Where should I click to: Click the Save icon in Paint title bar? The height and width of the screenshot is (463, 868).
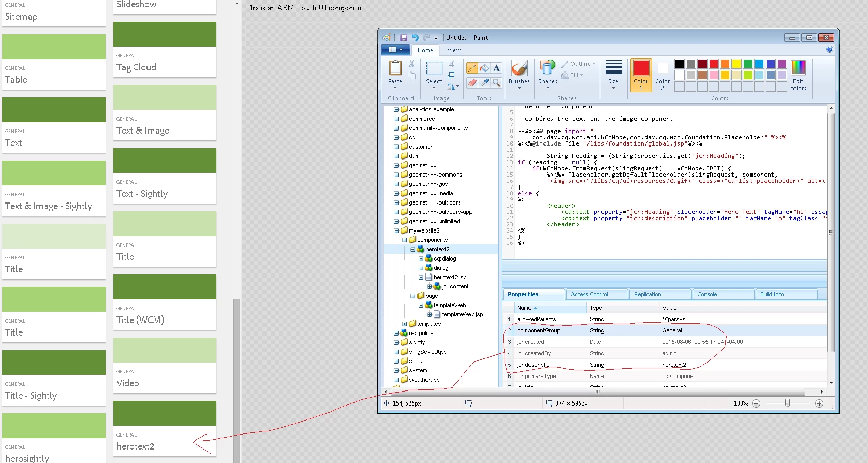pyautogui.click(x=404, y=38)
